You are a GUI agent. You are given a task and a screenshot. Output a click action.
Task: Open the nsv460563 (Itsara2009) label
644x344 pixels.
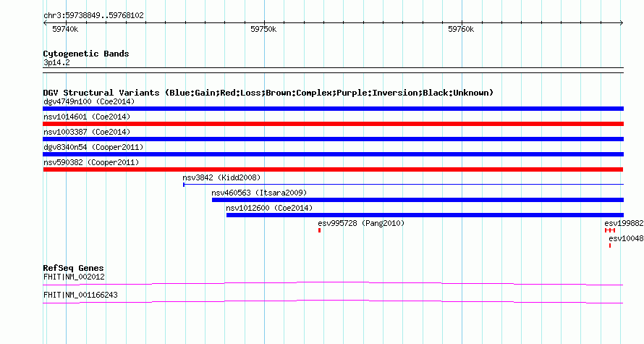tap(259, 193)
